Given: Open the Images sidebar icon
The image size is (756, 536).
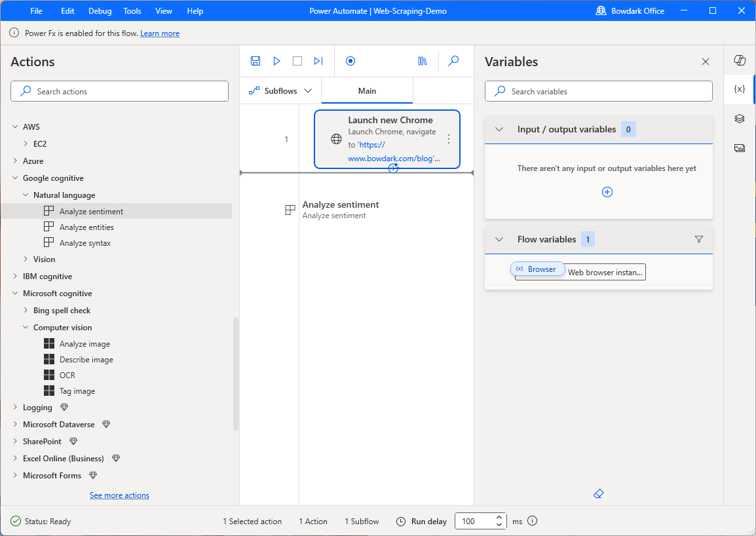Looking at the screenshot, I should coord(740,148).
